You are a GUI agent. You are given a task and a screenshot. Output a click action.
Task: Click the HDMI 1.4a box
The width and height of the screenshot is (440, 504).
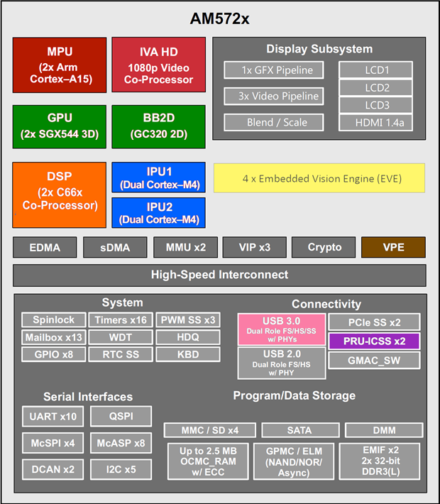(375, 123)
